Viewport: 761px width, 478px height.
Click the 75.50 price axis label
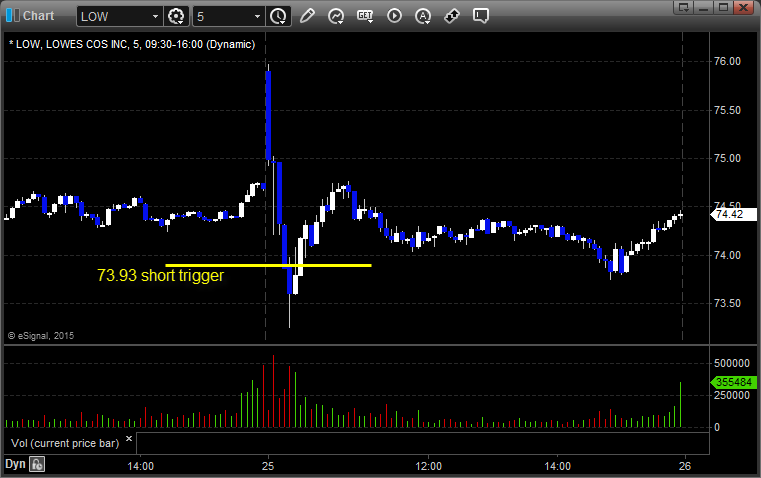coord(727,110)
